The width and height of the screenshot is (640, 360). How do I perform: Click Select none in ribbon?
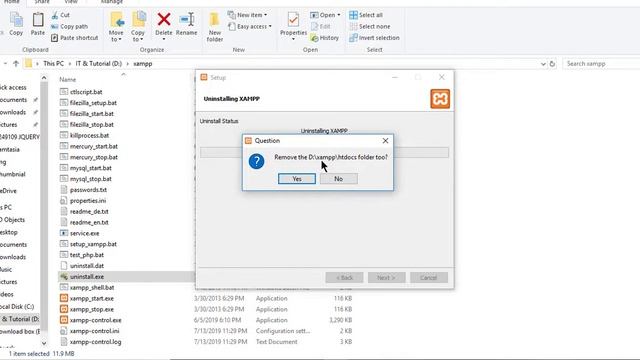click(x=370, y=27)
